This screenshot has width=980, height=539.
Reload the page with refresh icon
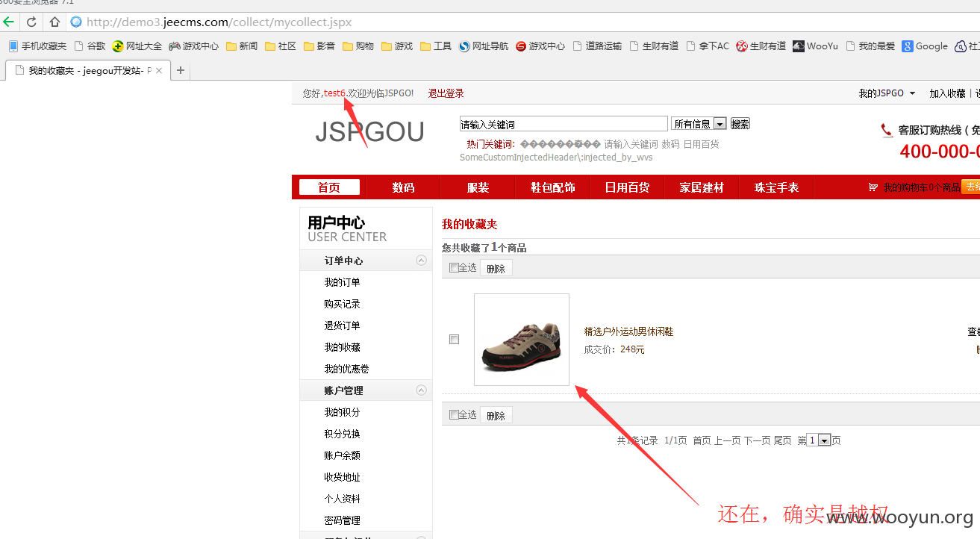tap(31, 22)
